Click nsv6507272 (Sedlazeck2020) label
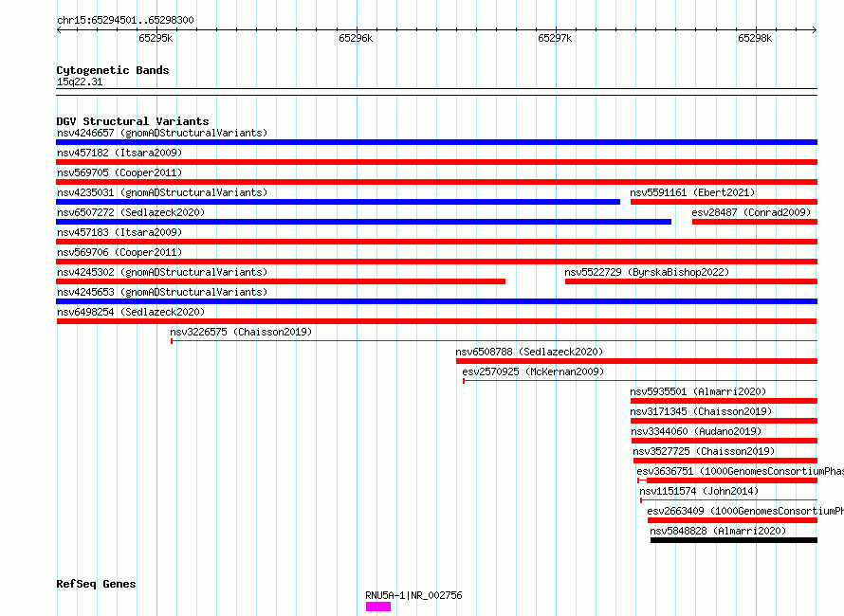The image size is (844, 616). tap(131, 212)
